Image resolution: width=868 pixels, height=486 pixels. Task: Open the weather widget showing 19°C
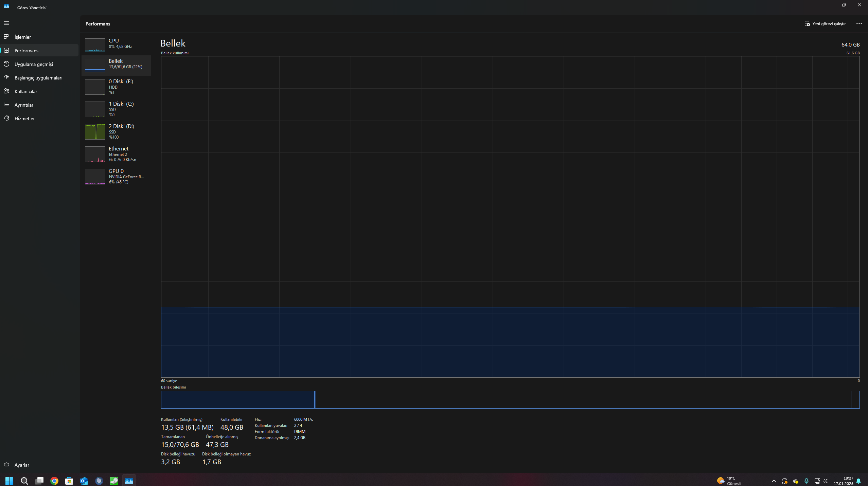point(729,481)
